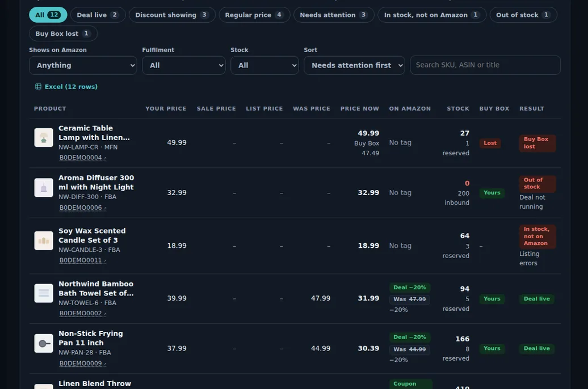Click Deal −20% tag in Frying Pan row

(410, 337)
